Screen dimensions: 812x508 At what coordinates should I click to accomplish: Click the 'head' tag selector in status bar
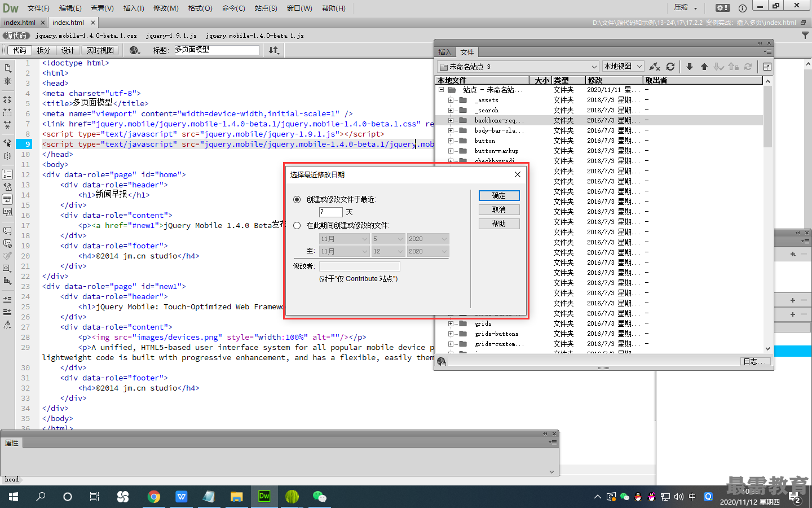[x=12, y=480]
